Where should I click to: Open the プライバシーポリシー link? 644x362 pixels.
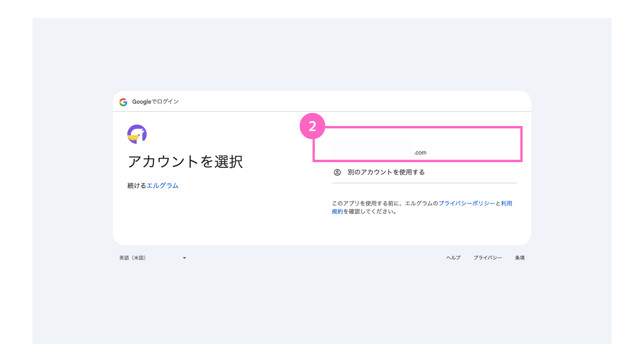point(467,203)
